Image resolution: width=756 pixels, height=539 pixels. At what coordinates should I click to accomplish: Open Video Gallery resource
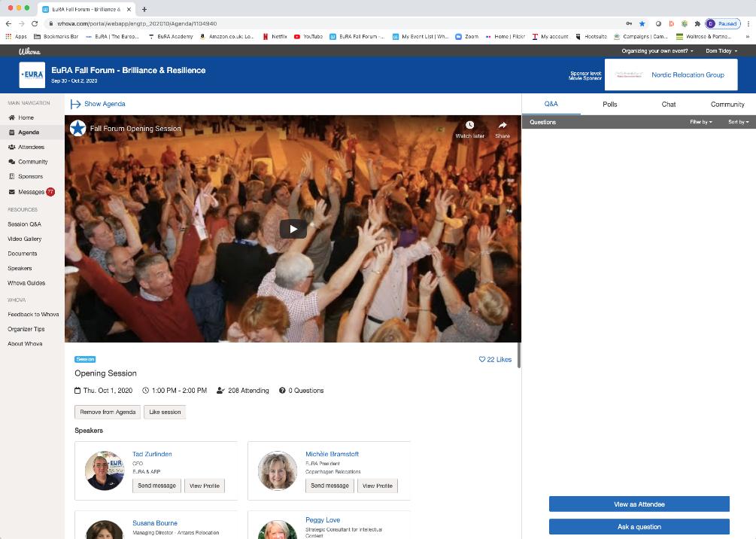25,239
